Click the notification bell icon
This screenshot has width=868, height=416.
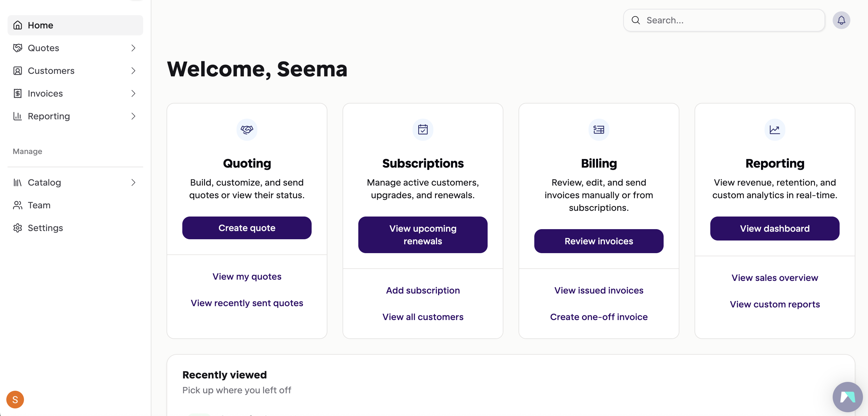(x=841, y=20)
